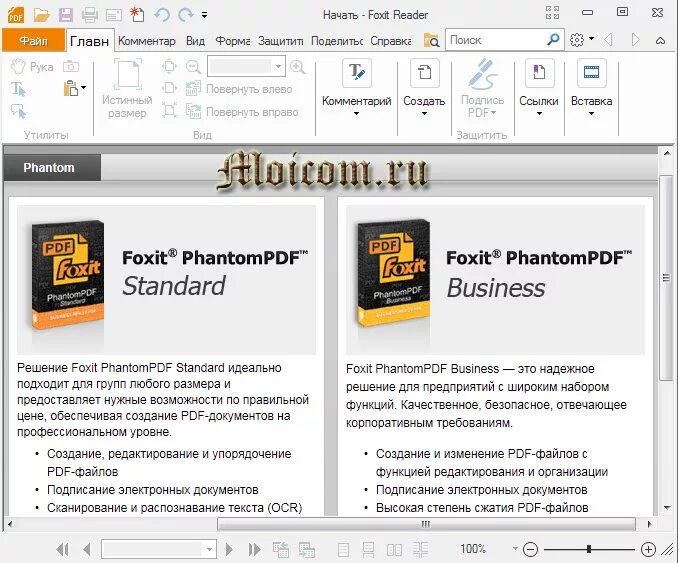Enable facing pages view mode

(x=394, y=550)
